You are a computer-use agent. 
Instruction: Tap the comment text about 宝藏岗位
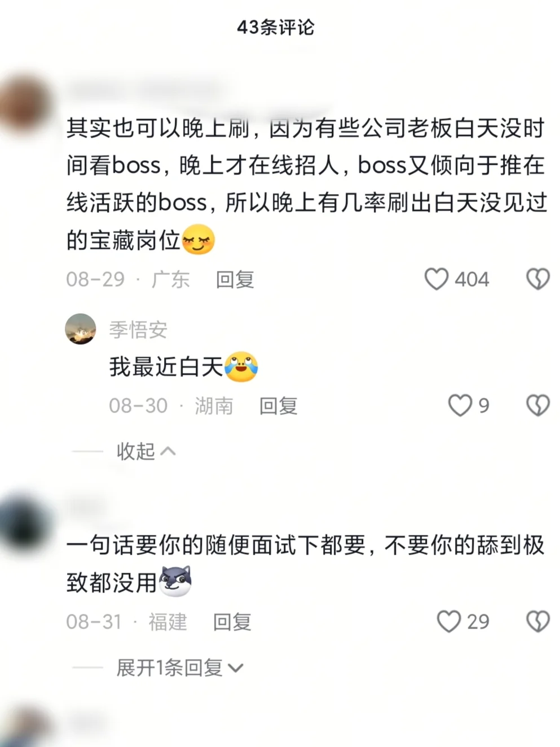pyautogui.click(x=307, y=184)
